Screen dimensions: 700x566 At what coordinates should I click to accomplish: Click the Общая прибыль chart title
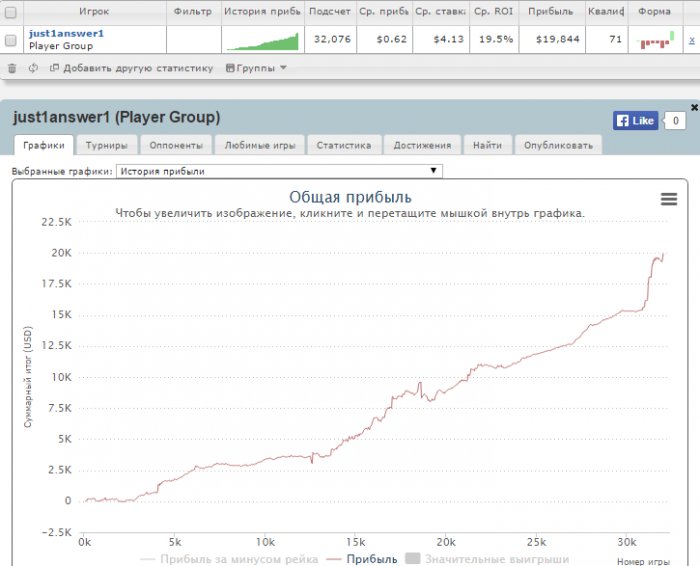[350, 197]
